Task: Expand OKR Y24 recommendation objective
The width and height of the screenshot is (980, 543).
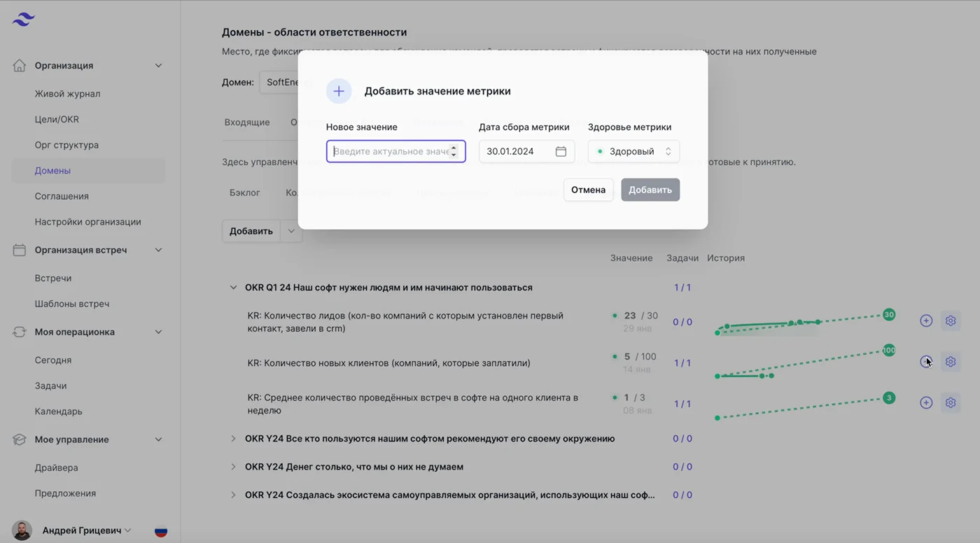Action: pyautogui.click(x=234, y=439)
